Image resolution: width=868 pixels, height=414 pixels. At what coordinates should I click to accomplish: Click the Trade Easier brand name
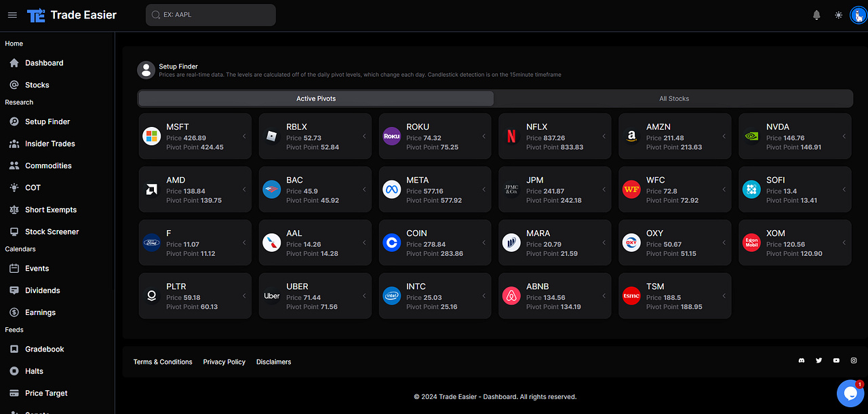84,15
